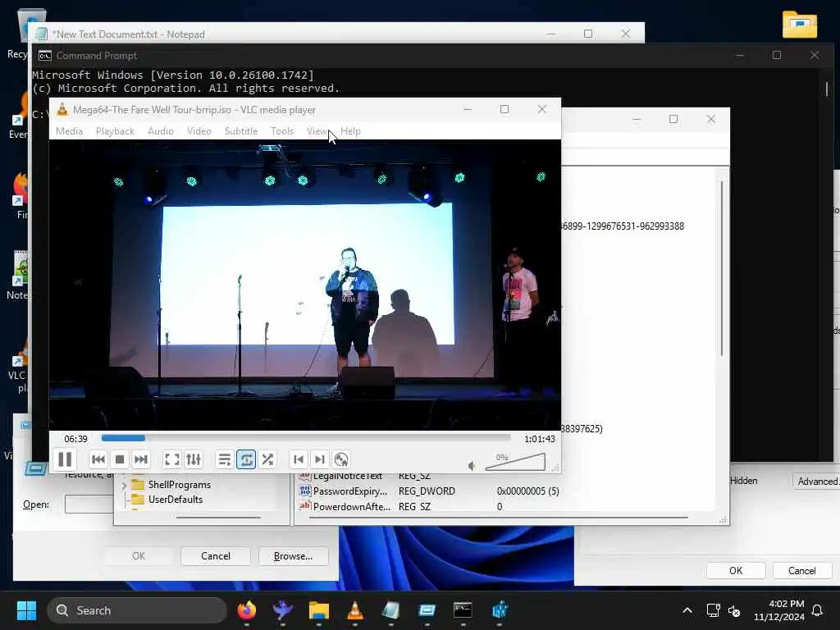Click OK in the properties dialog
The width and height of the screenshot is (840, 630).
(736, 571)
